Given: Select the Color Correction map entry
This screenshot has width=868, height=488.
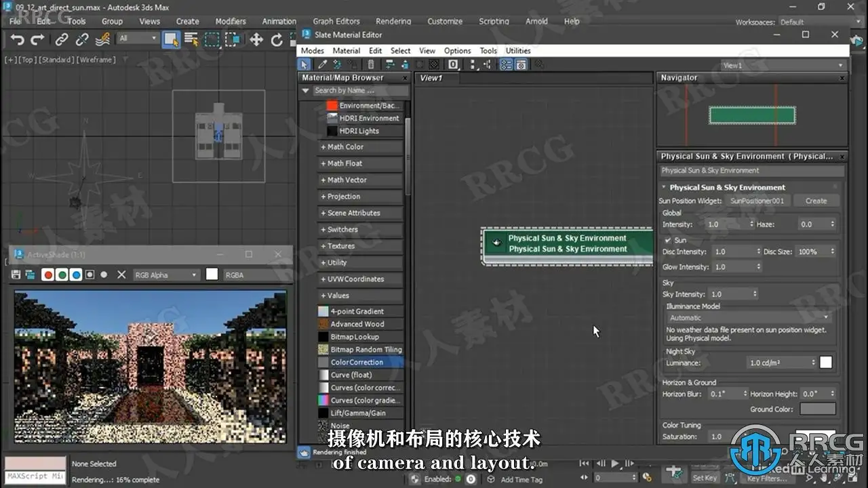Looking at the screenshot, I should tap(360, 363).
